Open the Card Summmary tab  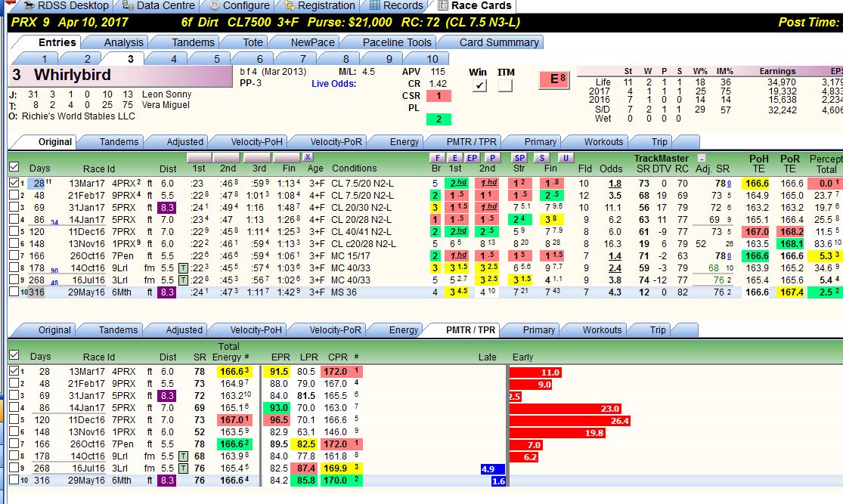click(x=499, y=42)
